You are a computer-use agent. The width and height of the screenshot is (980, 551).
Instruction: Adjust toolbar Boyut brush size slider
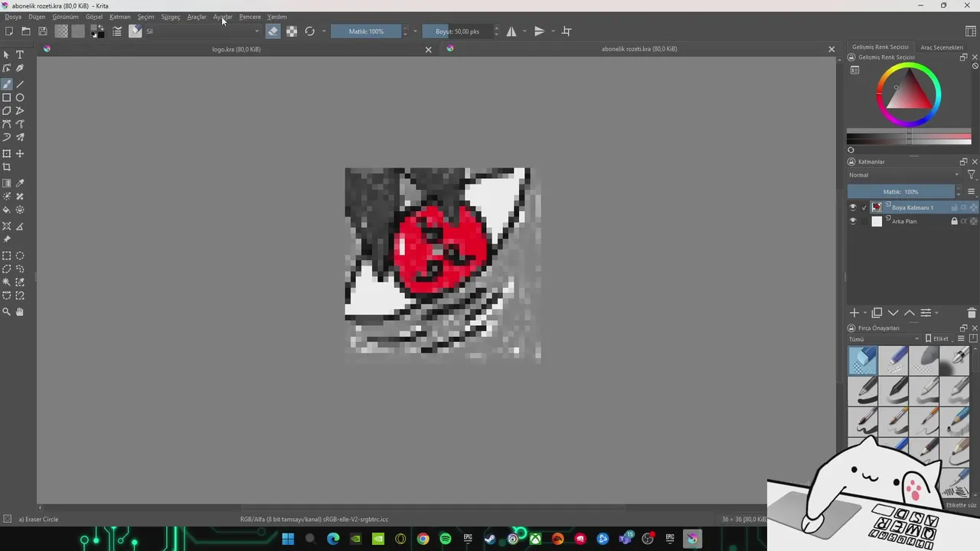tap(457, 31)
